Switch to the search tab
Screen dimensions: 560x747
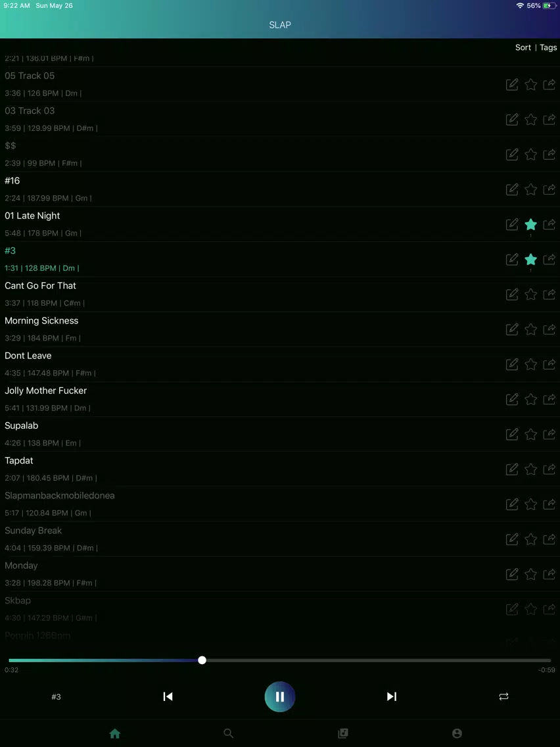point(229,733)
